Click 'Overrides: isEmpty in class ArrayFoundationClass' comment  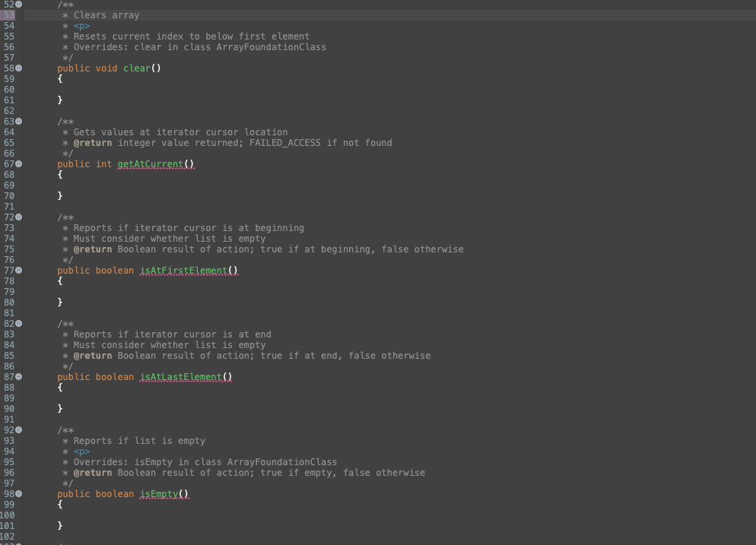coord(205,462)
